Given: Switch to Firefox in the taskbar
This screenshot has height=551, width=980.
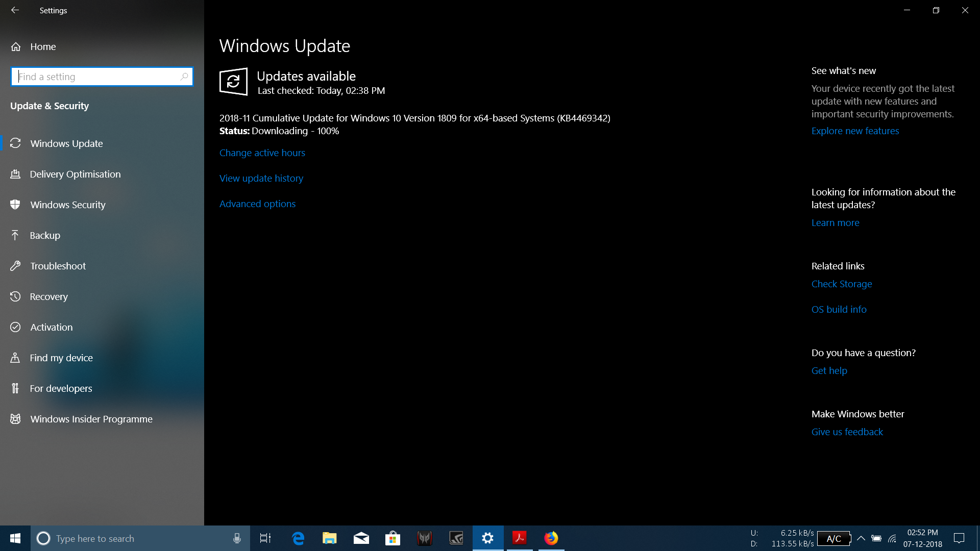Looking at the screenshot, I should point(551,538).
